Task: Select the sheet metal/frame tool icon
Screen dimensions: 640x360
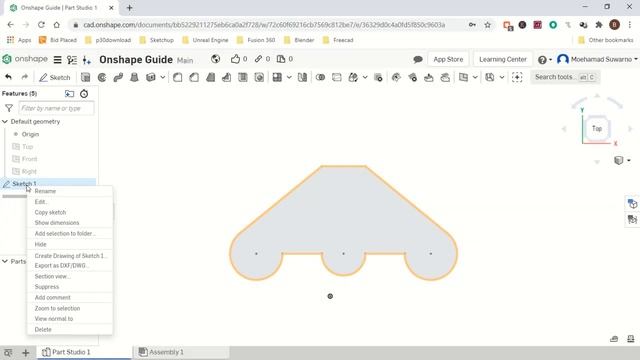Action: point(490,77)
